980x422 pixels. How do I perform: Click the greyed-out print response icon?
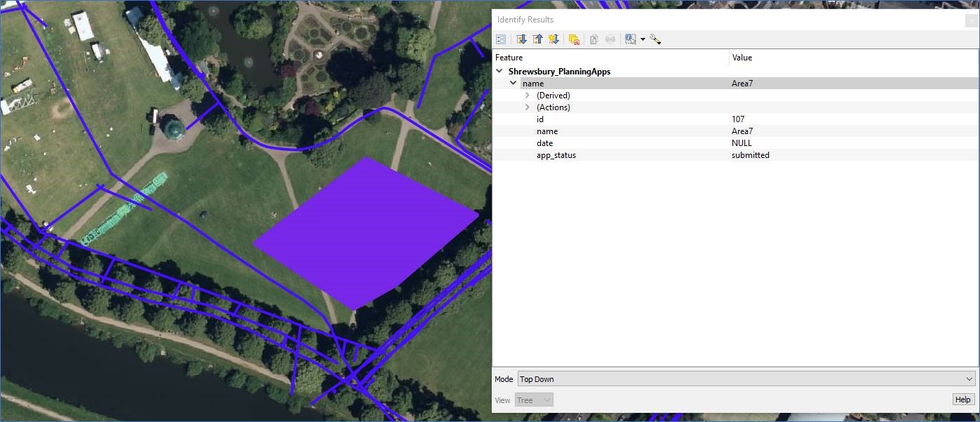[610, 39]
